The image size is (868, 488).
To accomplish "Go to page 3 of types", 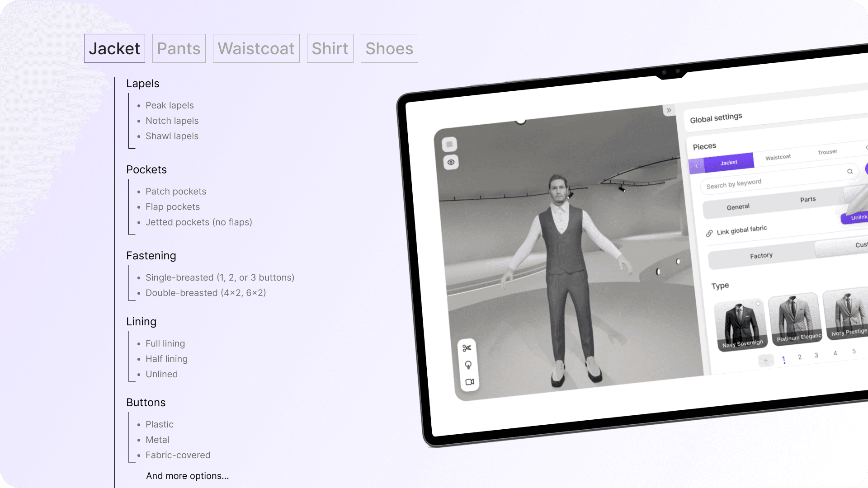I will point(816,355).
